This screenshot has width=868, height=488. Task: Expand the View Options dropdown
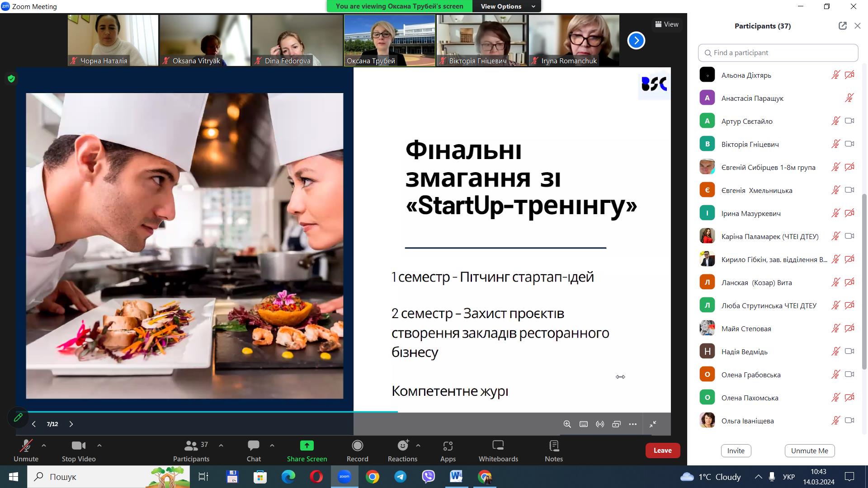506,6
